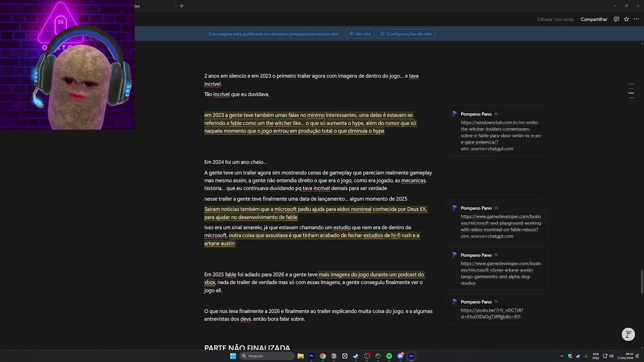Click the 'Tão incrível que eu duvidava,' line

click(237, 94)
